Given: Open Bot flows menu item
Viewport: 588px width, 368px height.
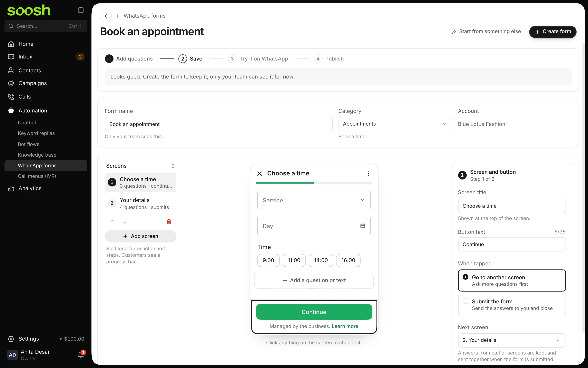Looking at the screenshot, I should coord(46,144).
